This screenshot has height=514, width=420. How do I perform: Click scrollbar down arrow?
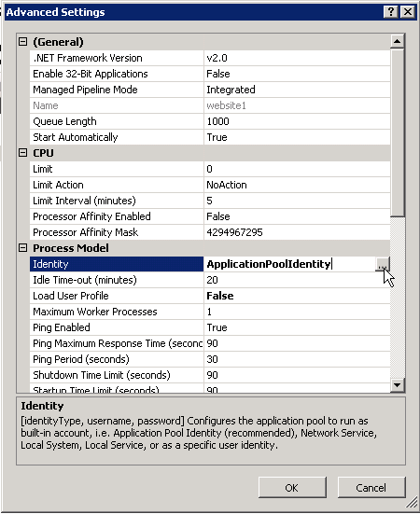coord(397,385)
